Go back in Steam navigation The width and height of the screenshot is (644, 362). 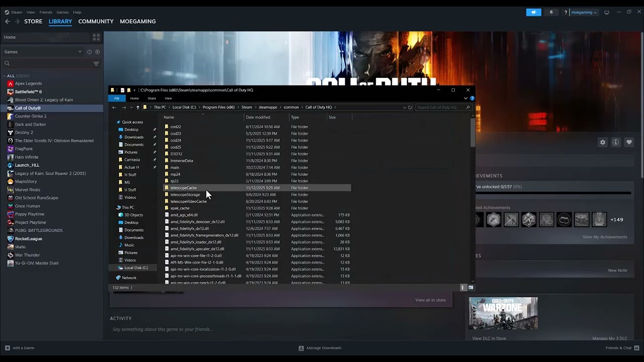pyautogui.click(x=7, y=22)
